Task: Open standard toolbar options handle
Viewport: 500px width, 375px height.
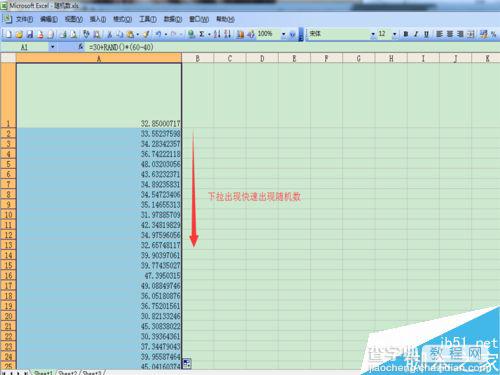Action: pos(301,35)
